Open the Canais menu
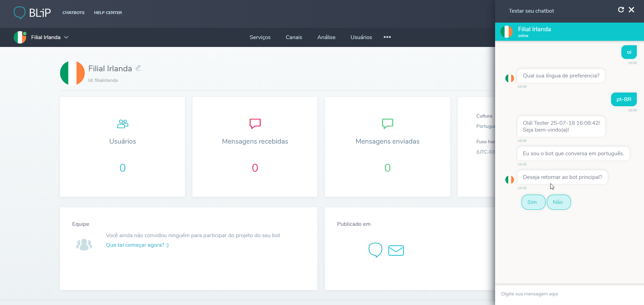Viewport: 644px width, 305px height. tap(294, 37)
